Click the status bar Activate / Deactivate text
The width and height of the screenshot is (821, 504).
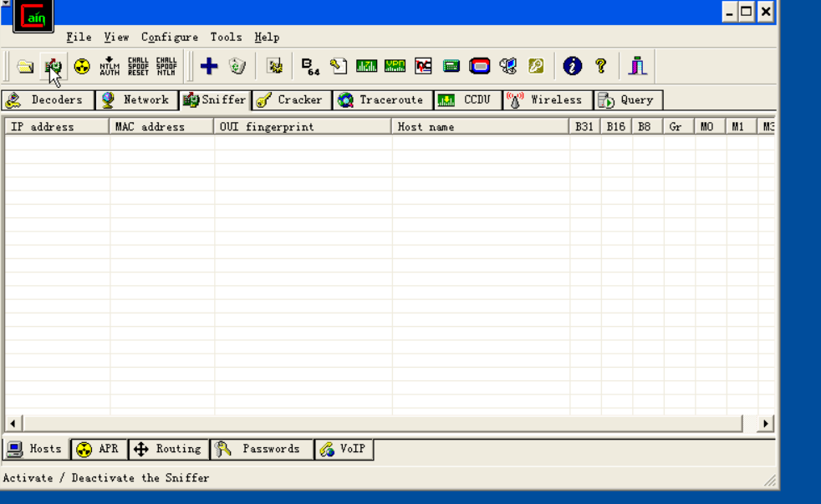pyautogui.click(x=106, y=478)
